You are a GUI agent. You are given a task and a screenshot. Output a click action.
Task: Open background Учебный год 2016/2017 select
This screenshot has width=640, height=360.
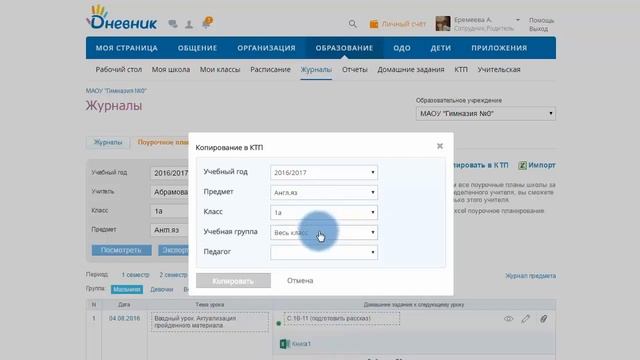click(169, 173)
